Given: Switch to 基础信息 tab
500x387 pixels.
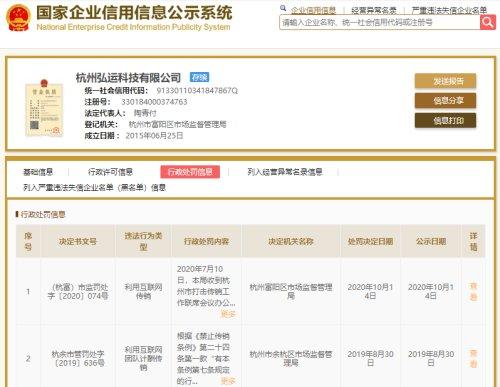Looking at the screenshot, I should point(38,172).
